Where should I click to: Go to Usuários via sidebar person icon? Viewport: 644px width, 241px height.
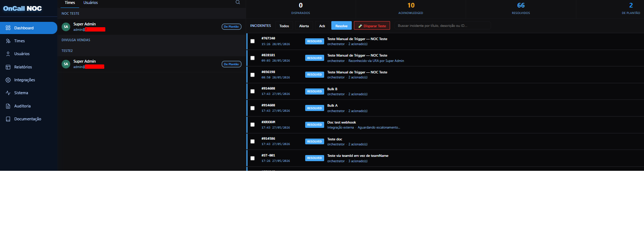coord(8,54)
